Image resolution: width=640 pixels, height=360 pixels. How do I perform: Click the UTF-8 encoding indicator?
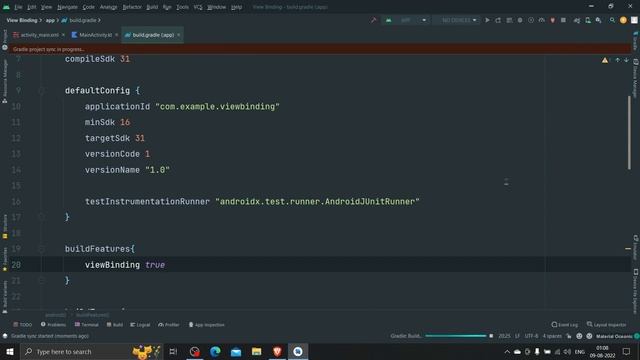coord(531,336)
